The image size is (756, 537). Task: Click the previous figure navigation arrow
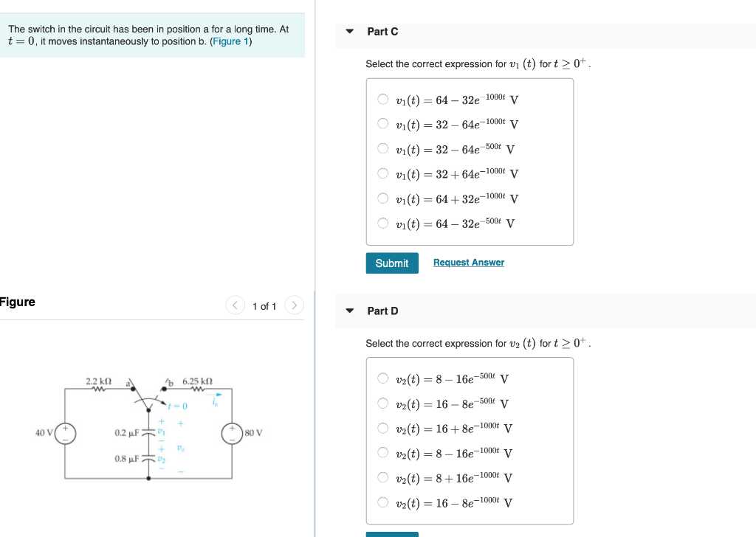point(235,305)
